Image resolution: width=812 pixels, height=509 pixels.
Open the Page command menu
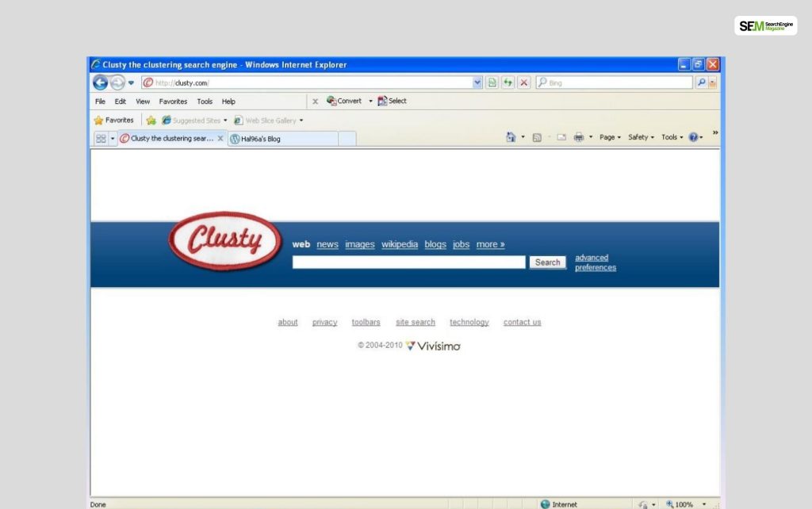(610, 137)
